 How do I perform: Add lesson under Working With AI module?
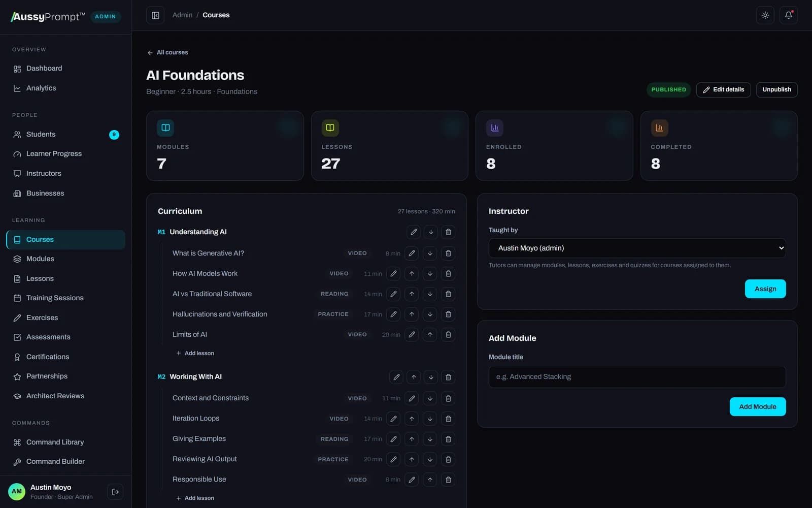click(x=195, y=498)
